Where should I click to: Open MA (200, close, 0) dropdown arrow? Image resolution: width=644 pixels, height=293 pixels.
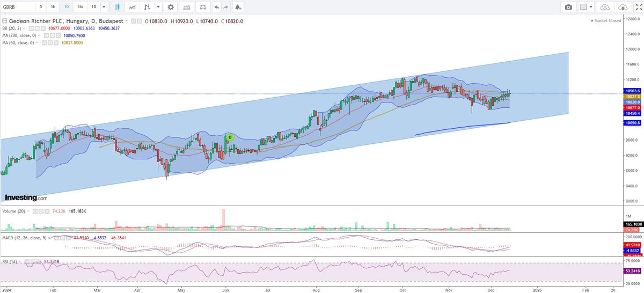(x=39, y=35)
